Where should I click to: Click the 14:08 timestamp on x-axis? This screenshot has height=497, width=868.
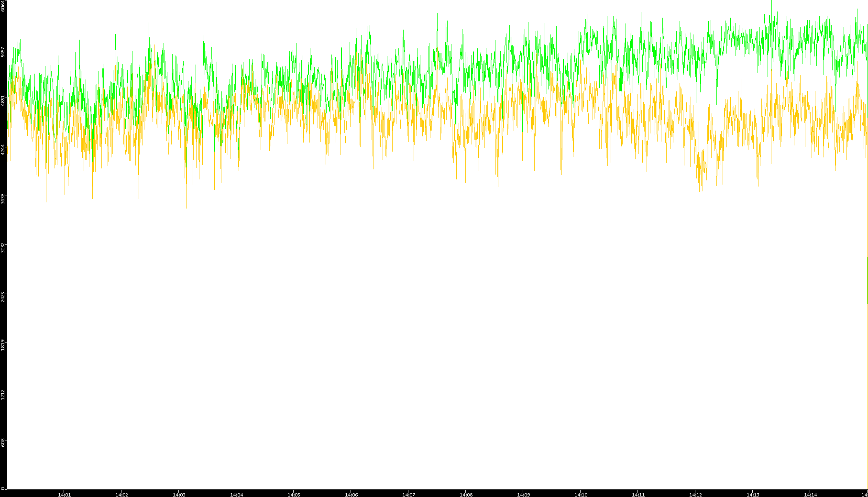tap(466, 495)
